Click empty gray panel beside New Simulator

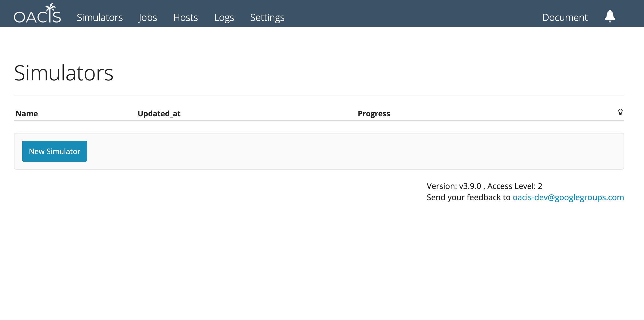click(x=348, y=151)
